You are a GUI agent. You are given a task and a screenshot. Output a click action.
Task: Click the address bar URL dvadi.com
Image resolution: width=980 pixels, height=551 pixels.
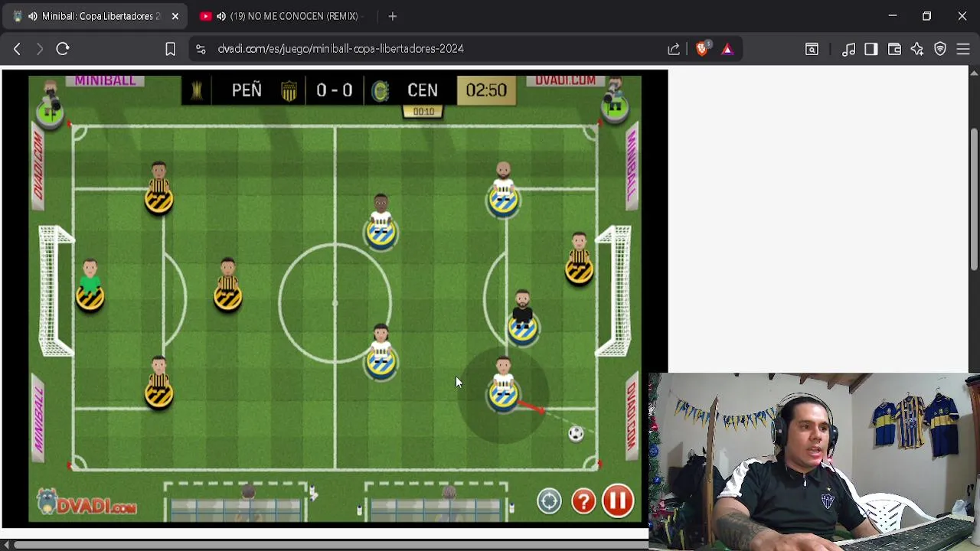(x=341, y=49)
